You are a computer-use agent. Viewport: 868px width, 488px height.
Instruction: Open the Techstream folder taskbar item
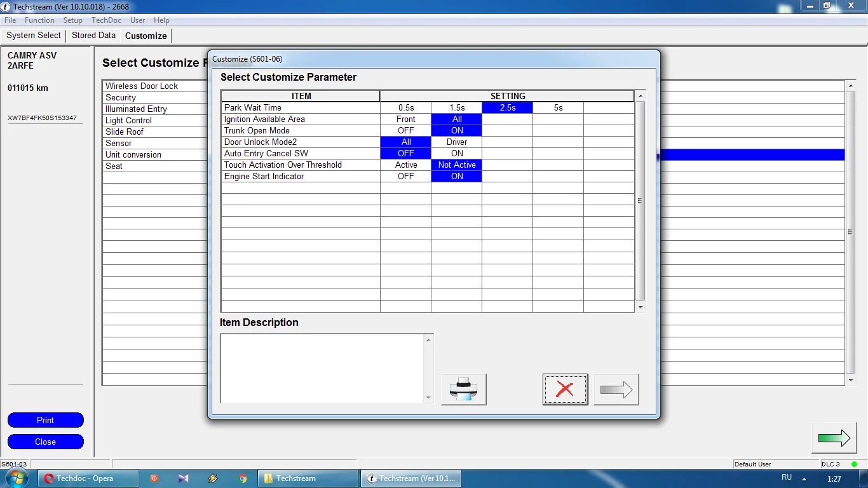coord(308,478)
